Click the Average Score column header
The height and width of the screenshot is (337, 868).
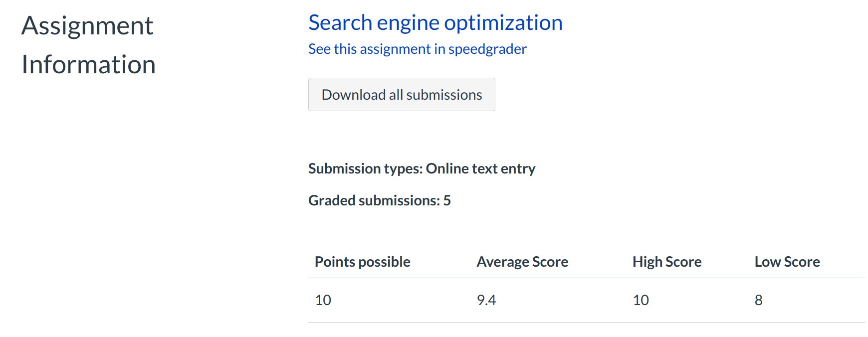(x=522, y=262)
